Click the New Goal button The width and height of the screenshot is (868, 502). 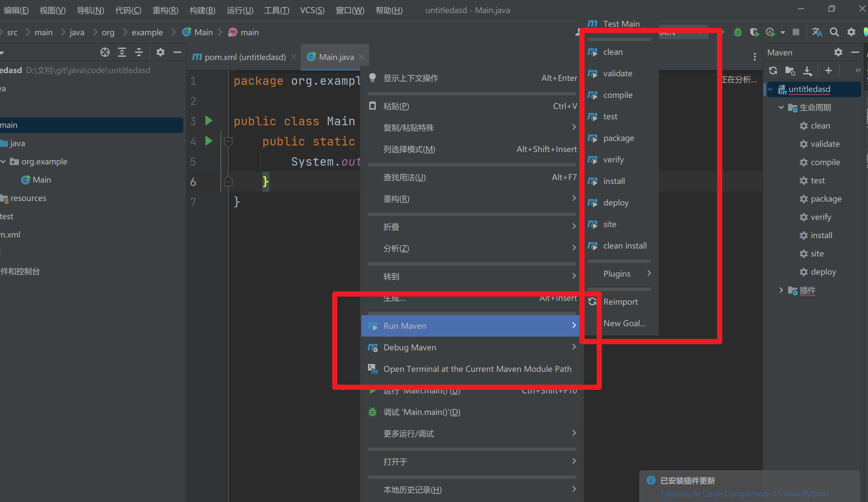[x=624, y=323]
